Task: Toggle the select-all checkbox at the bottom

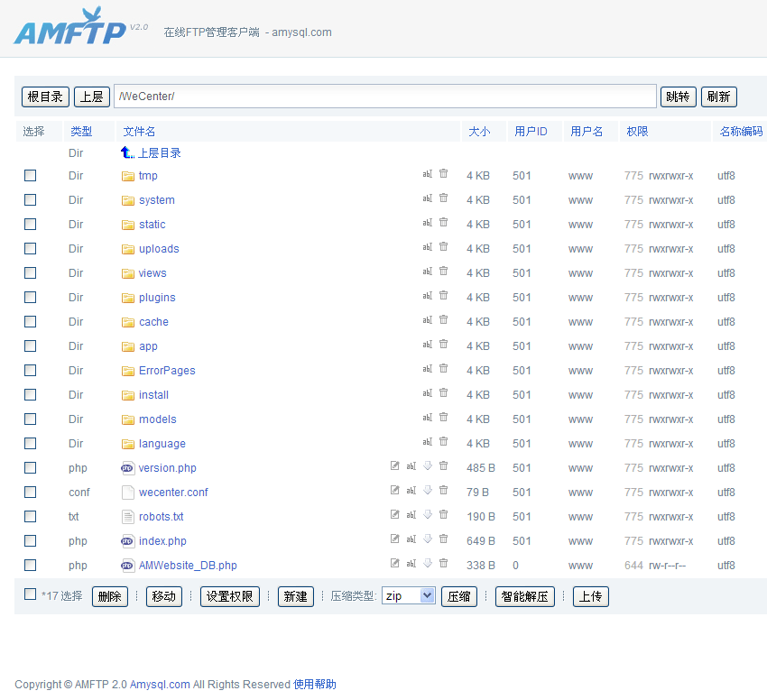Action: (x=31, y=594)
